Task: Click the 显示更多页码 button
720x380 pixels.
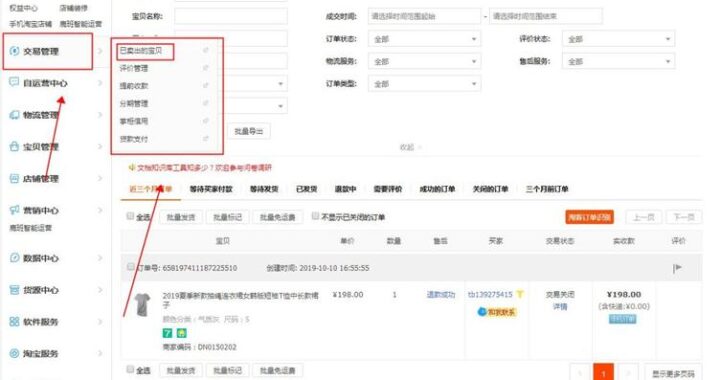Action: [674, 373]
